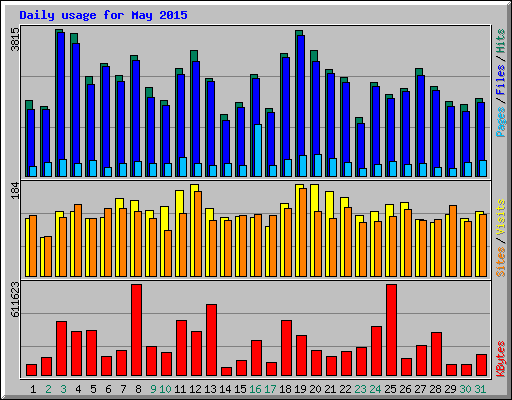Click the red KBytes bar for day 28
The height and width of the screenshot is (400, 512).
point(437,354)
